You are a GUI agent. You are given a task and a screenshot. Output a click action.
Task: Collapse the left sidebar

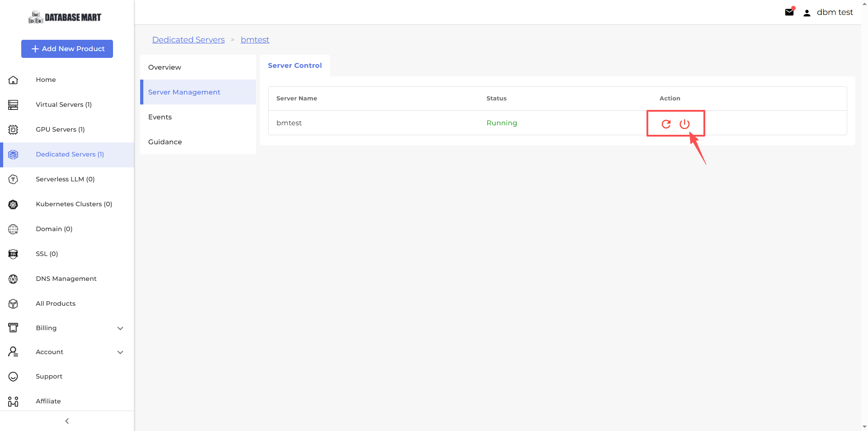point(67,421)
